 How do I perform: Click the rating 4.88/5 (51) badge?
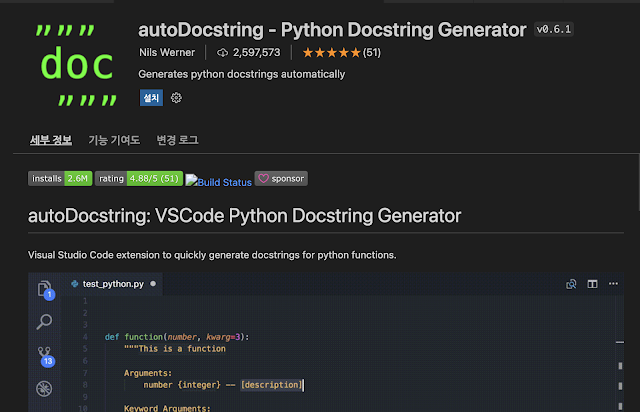click(139, 178)
